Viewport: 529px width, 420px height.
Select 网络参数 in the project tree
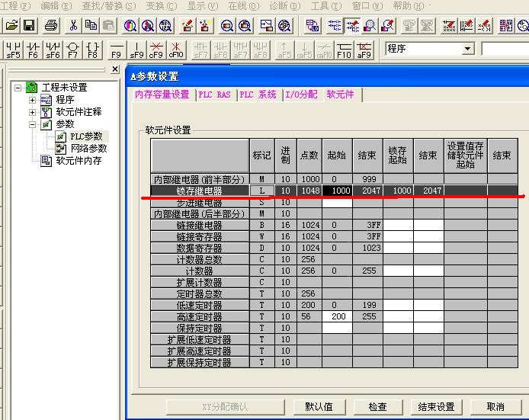coord(88,149)
